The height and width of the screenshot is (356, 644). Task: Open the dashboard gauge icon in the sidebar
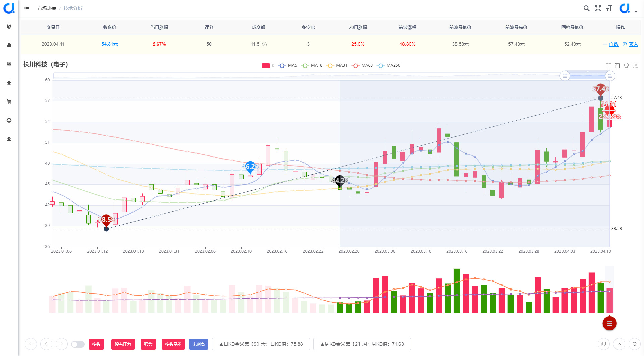(9, 139)
